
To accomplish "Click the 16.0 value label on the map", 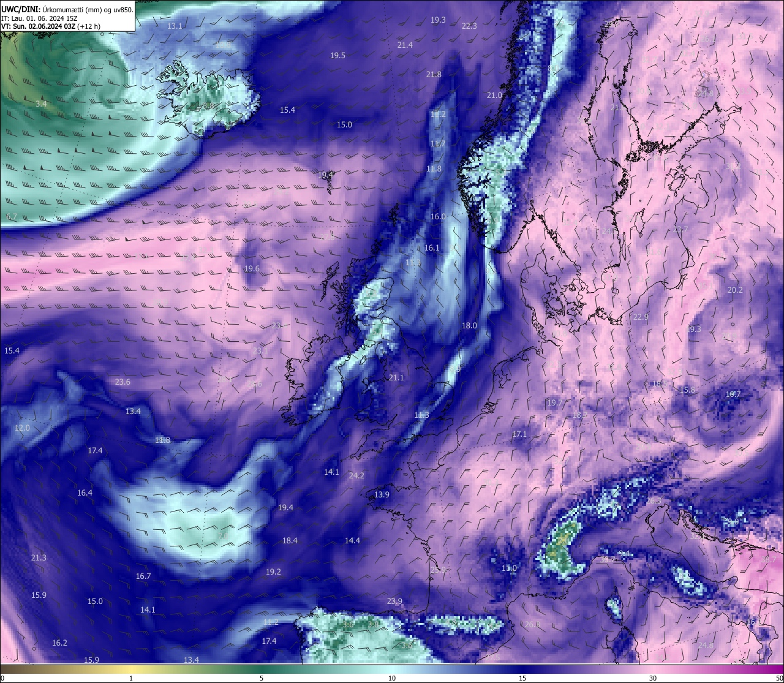I will pos(438,216).
